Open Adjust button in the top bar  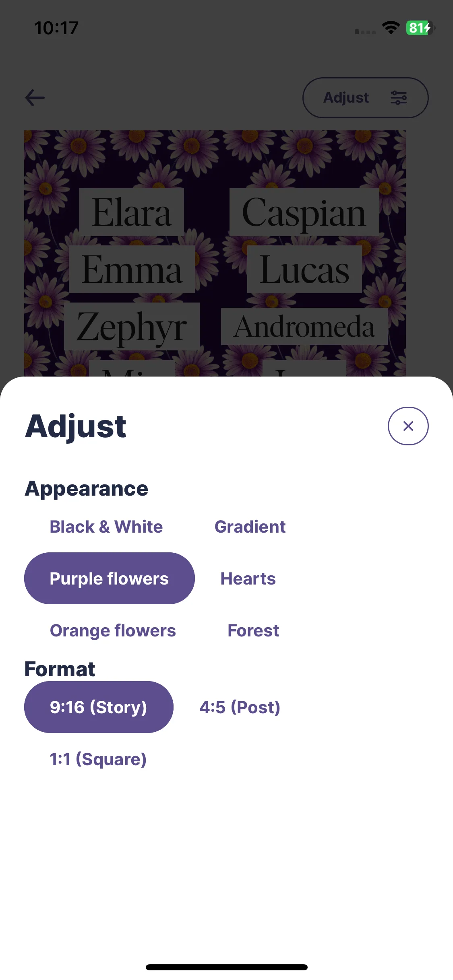(365, 98)
